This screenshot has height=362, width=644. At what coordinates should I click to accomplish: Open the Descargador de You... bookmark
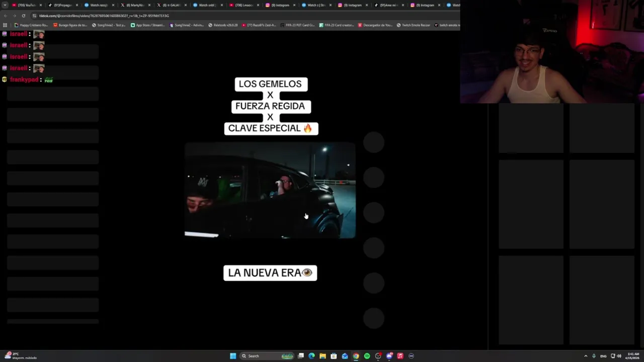tap(375, 25)
